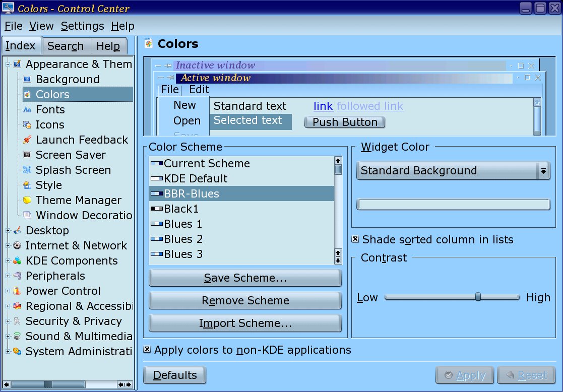The height and width of the screenshot is (392, 563).
Task: Click the Background module icon
Action: tap(27, 79)
